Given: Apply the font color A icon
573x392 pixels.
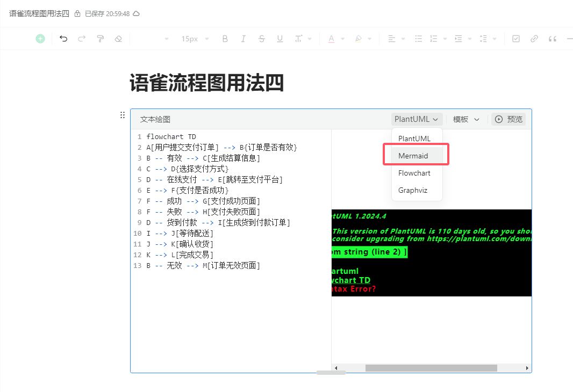Looking at the screenshot, I should tap(331, 39).
